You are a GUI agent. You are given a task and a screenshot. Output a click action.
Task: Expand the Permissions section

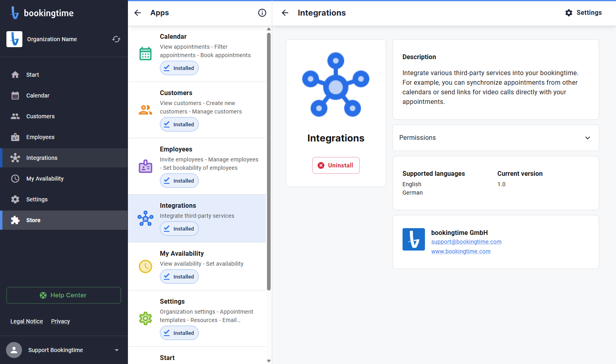(496, 138)
